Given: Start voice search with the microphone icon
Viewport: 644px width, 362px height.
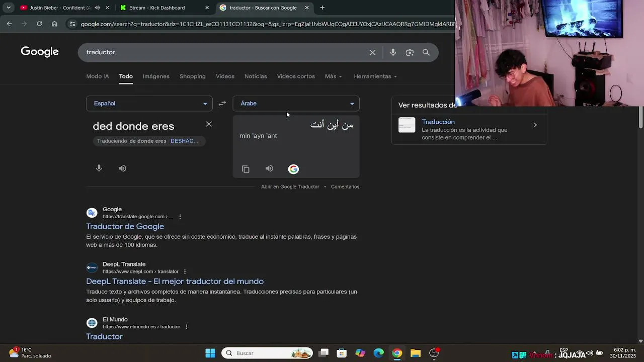Looking at the screenshot, I should 393,52.
